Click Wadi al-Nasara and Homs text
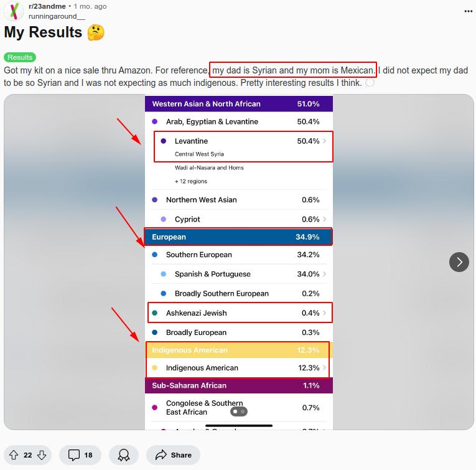This screenshot has width=476, height=470. pos(209,167)
